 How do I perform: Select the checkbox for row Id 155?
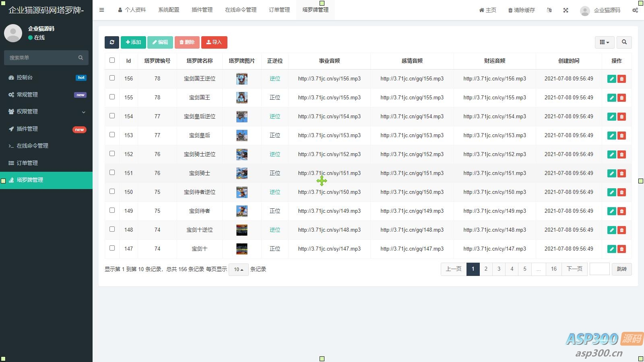pos(112,97)
